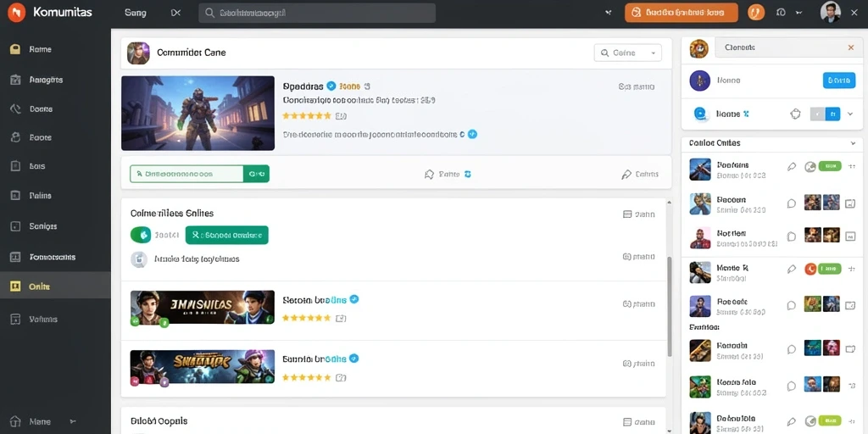
Task: Click the orange button in the top bar
Action: coord(682,12)
